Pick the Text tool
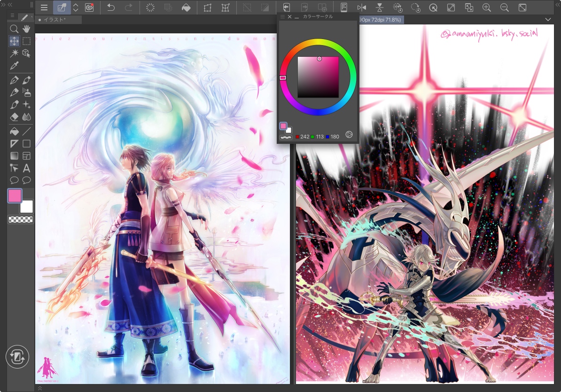The width and height of the screenshot is (561, 392). click(x=27, y=168)
